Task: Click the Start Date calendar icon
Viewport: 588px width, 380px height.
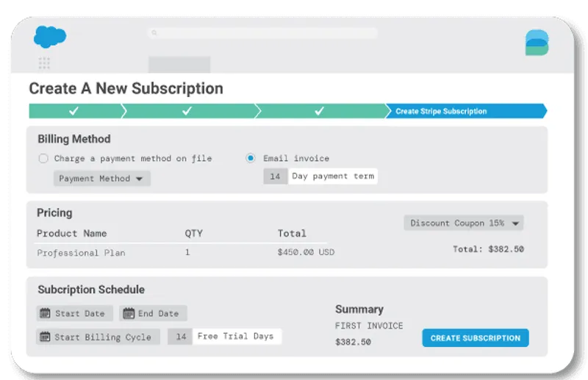Action: click(x=45, y=313)
